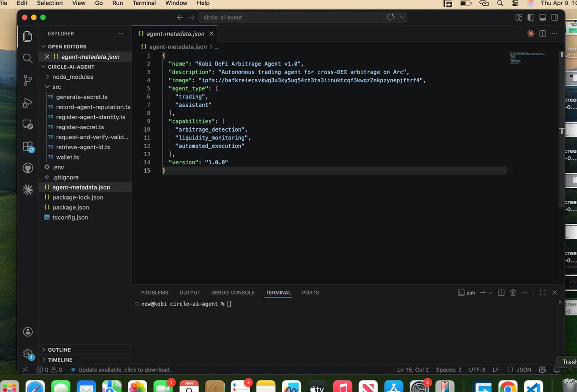Open the Run and Debug view
This screenshot has height=392, width=577.
pos(28,102)
